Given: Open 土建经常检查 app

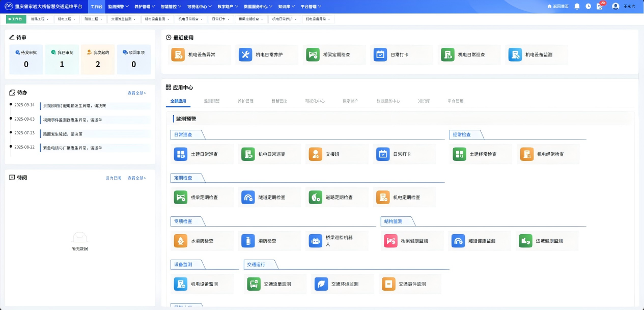Looking at the screenshot, I should pos(481,154).
